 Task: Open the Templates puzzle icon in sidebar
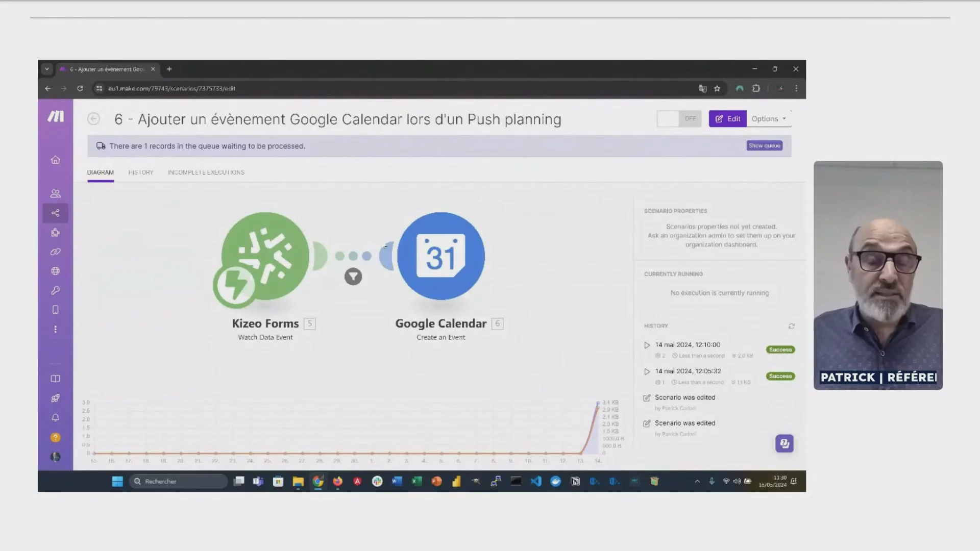point(55,233)
